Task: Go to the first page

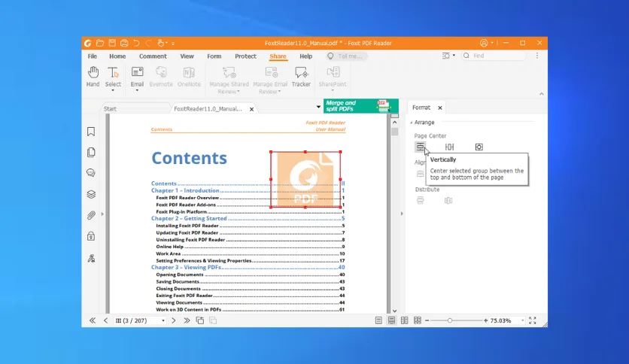Action: coord(93,320)
